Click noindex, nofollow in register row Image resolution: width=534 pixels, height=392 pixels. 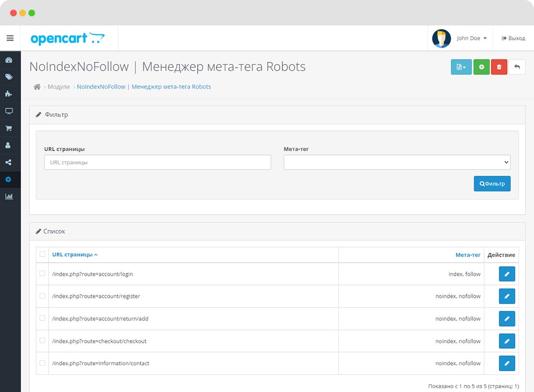[458, 296]
